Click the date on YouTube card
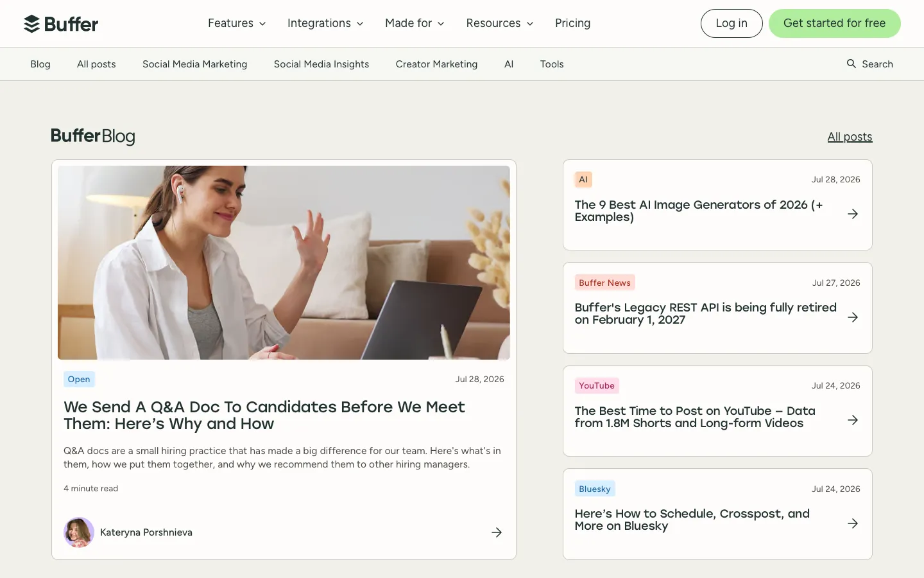This screenshot has height=578, width=924. point(835,385)
